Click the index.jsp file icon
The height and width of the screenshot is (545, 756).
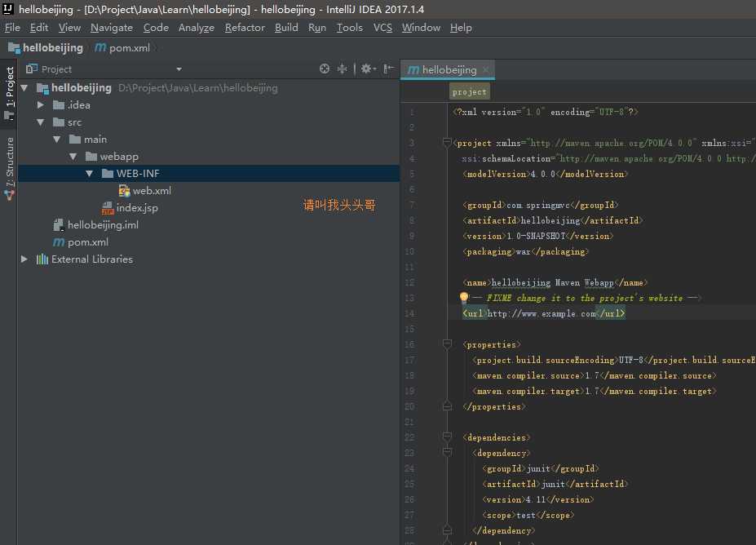coord(108,208)
